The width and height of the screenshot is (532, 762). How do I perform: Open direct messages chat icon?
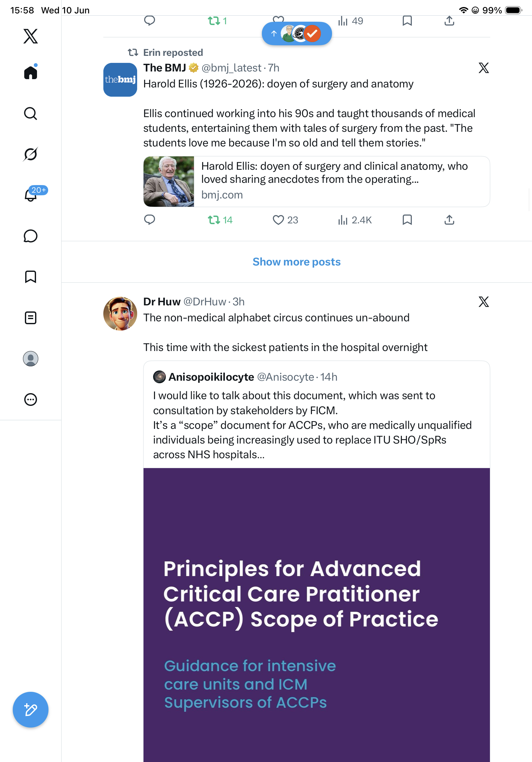(x=31, y=236)
